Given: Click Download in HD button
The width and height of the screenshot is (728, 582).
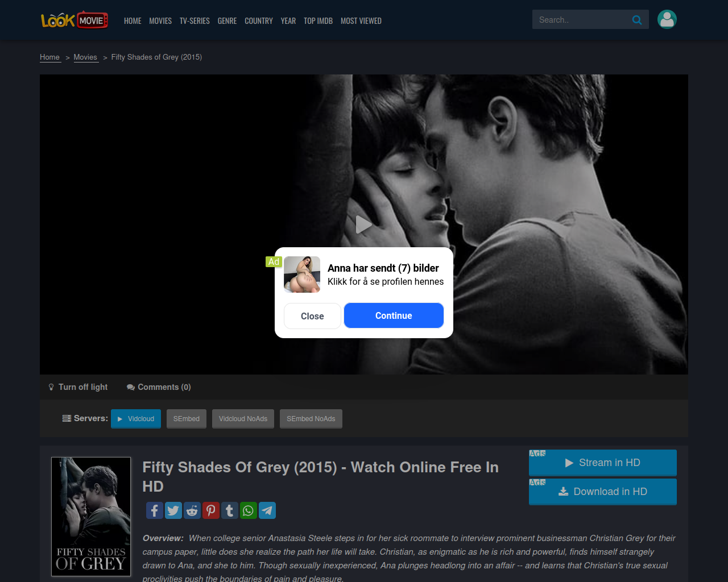Looking at the screenshot, I should coord(603,492).
